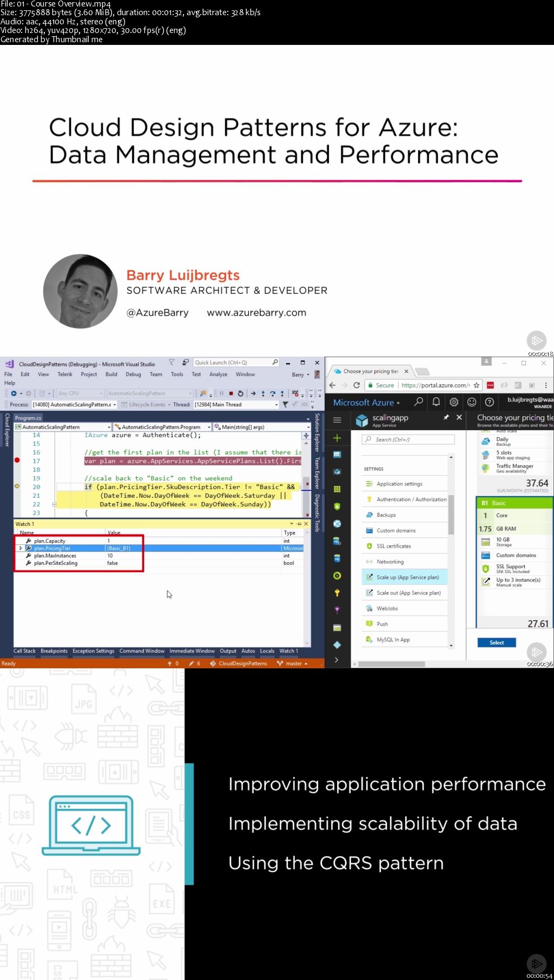Click in the scalingapp Search (Ctrl+/) field

[x=408, y=439]
